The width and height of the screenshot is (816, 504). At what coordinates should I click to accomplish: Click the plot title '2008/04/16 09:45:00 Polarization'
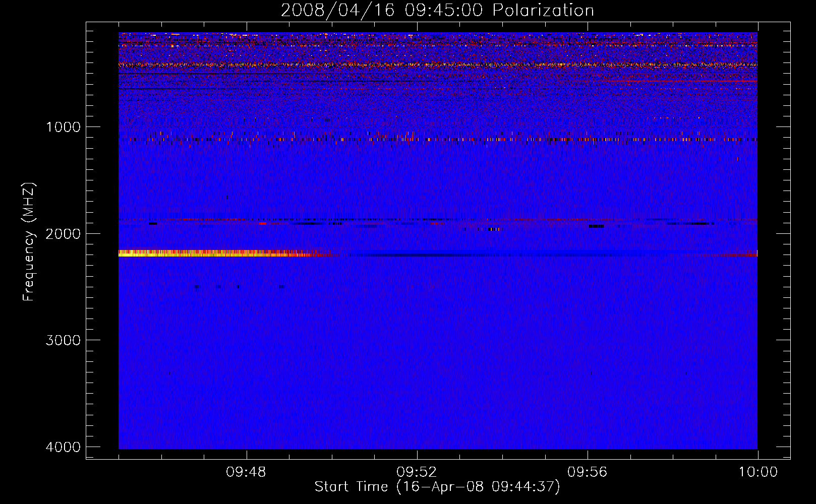pyautogui.click(x=437, y=11)
